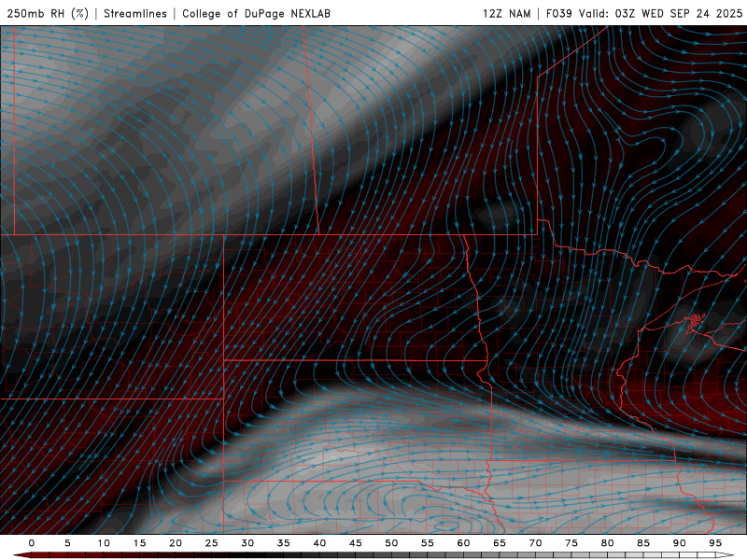Screen dimensions: 747x560
Task: Click the '5' value on color scale
Action: coord(67,543)
